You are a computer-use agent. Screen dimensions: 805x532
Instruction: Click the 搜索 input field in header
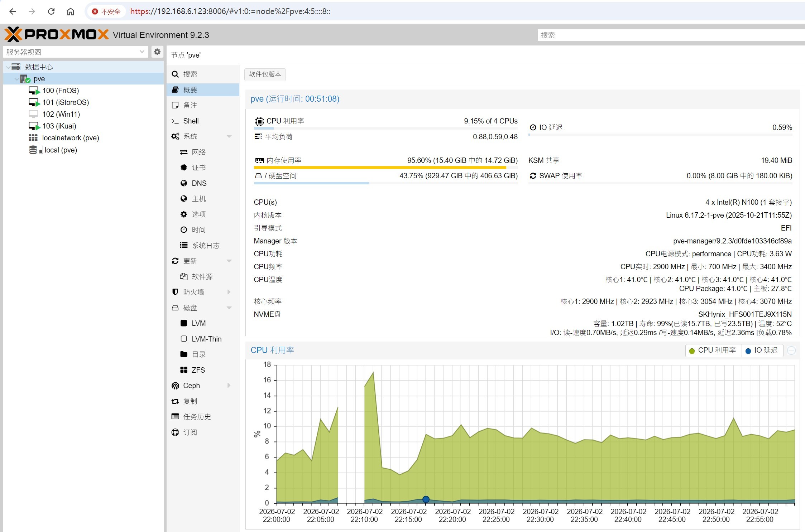pyautogui.click(x=671, y=35)
